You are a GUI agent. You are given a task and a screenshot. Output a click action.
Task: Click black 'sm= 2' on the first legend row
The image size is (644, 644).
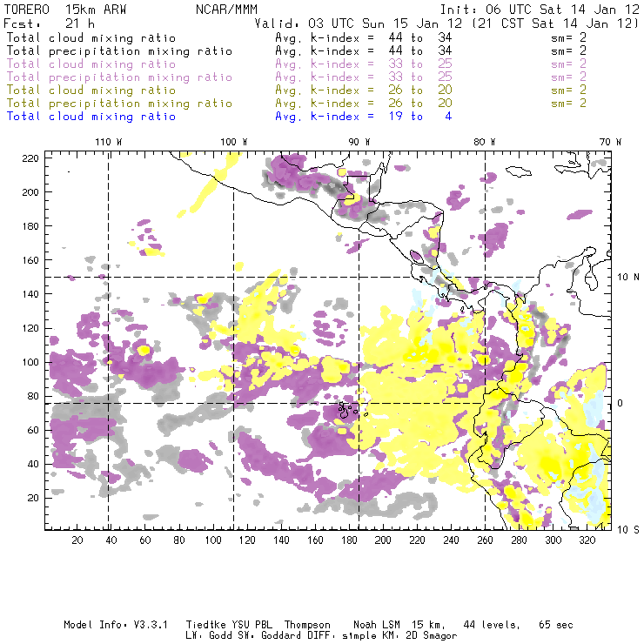tap(569, 38)
